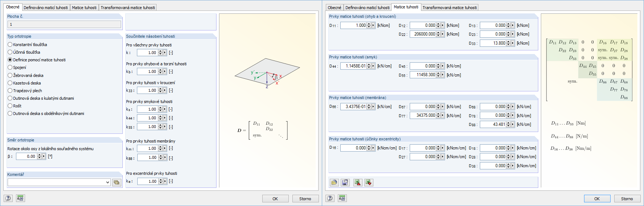Open arrow menu beside D44 field

pyautogui.click(x=373, y=66)
